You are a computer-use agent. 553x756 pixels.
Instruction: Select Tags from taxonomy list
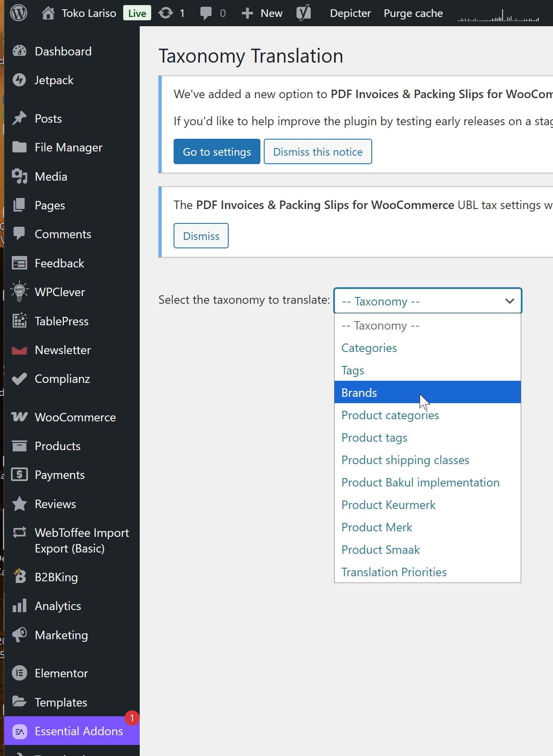(428, 370)
